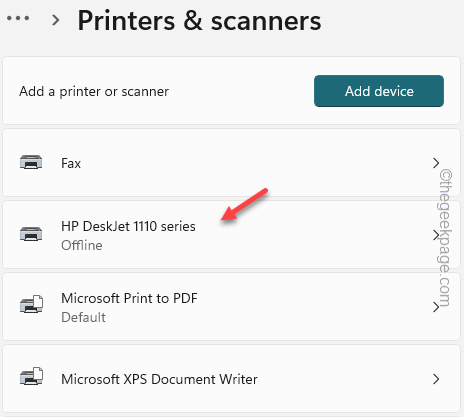464x417 pixels.
Task: Click the Add a printer or scanner label
Action: pos(94,91)
